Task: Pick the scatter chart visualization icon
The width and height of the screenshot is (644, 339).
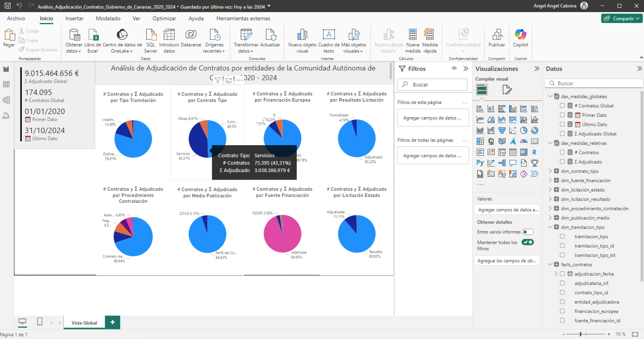Action: tap(513, 130)
